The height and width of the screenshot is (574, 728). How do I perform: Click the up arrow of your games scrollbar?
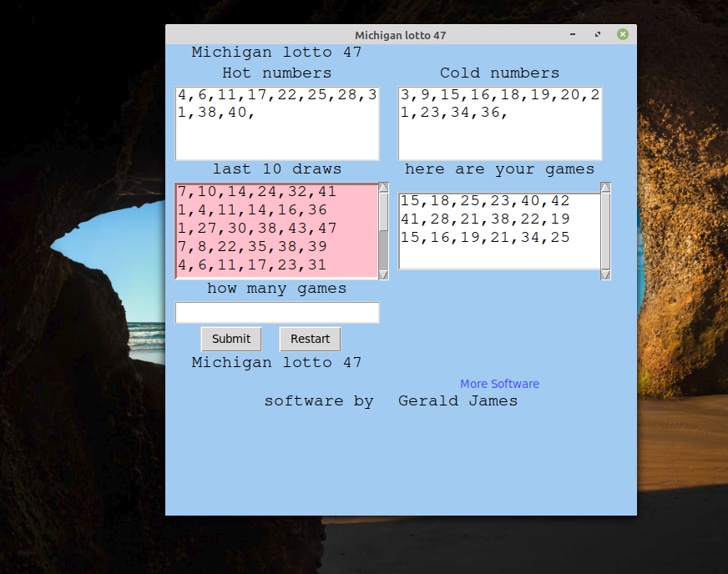(605, 187)
